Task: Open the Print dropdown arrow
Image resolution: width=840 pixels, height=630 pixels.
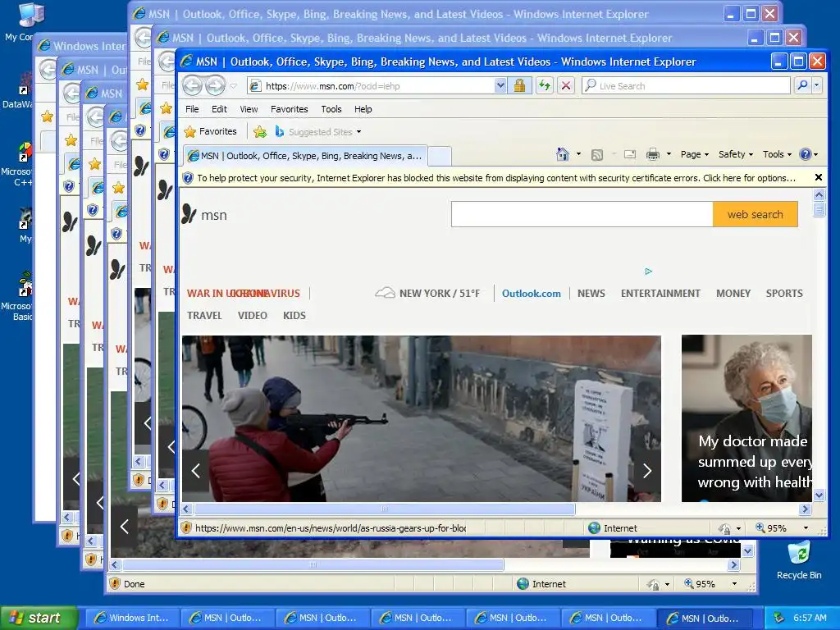Action: click(x=669, y=154)
